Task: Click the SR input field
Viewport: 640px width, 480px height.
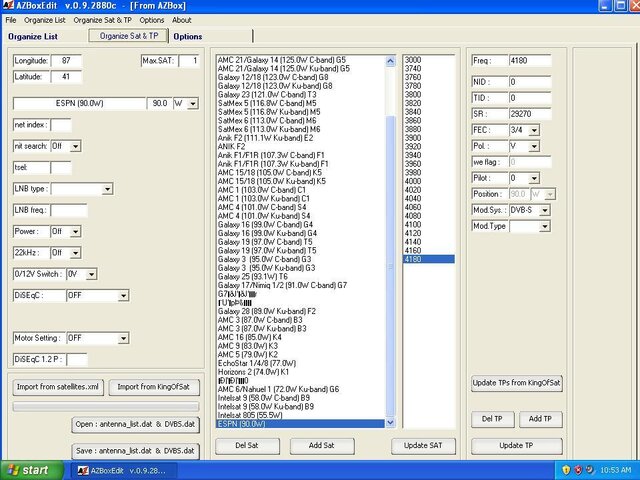Action: tap(530, 114)
